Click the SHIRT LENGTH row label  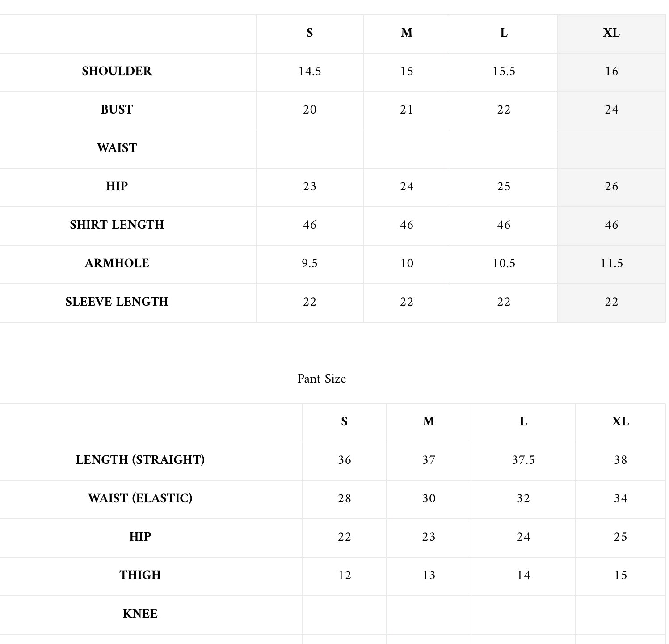117,225
